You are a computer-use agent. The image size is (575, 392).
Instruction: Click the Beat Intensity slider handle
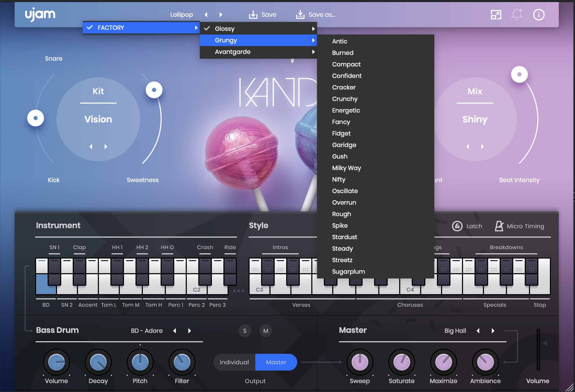click(x=519, y=74)
